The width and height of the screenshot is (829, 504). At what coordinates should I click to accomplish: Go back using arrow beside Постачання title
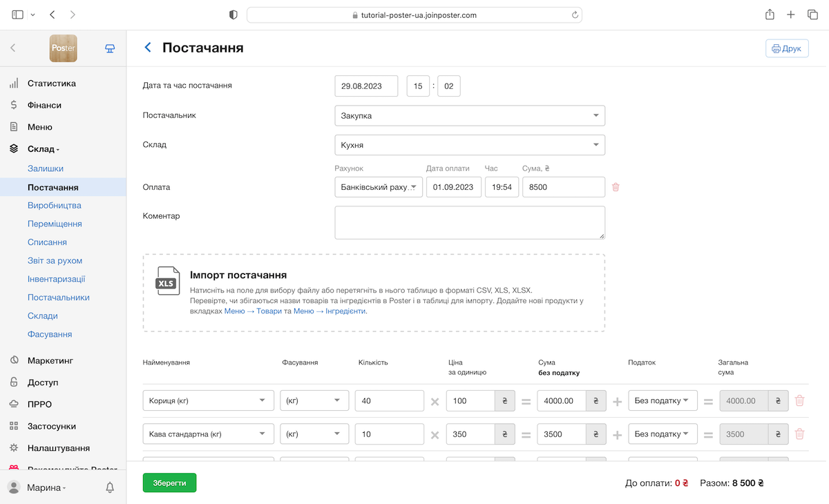click(x=147, y=48)
